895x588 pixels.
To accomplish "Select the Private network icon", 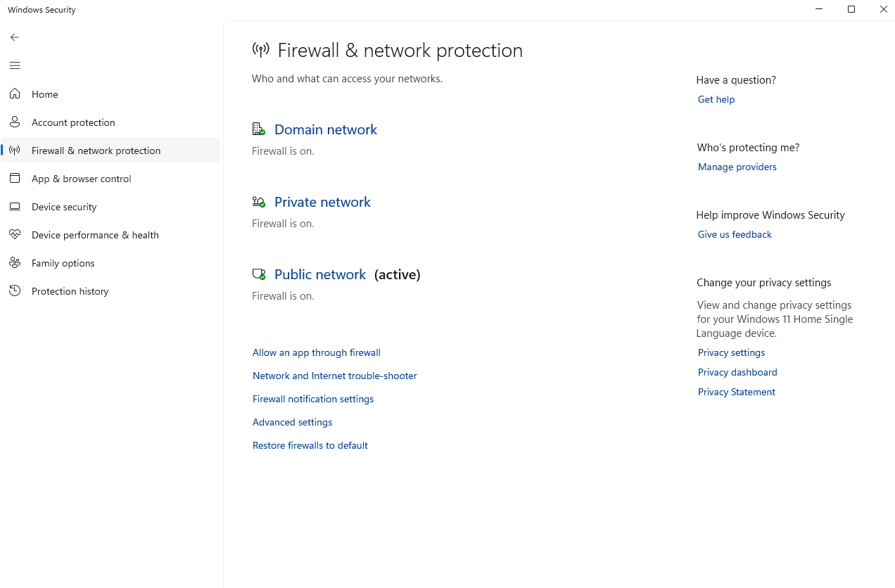I will pos(258,201).
